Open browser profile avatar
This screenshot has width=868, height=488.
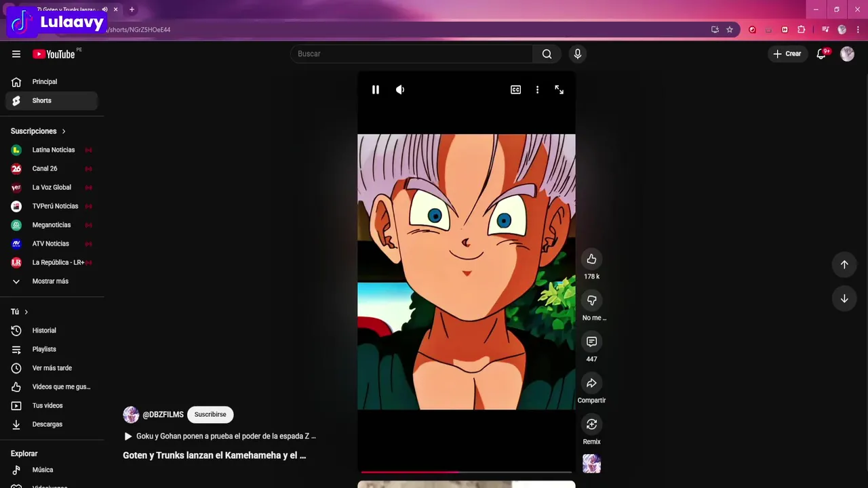(842, 30)
